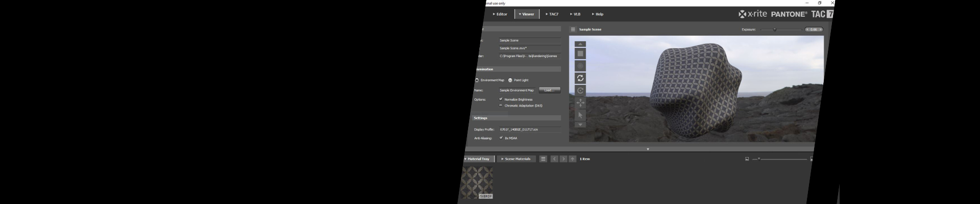
Task: Open the TAC7 menu tab
Action: point(552,14)
